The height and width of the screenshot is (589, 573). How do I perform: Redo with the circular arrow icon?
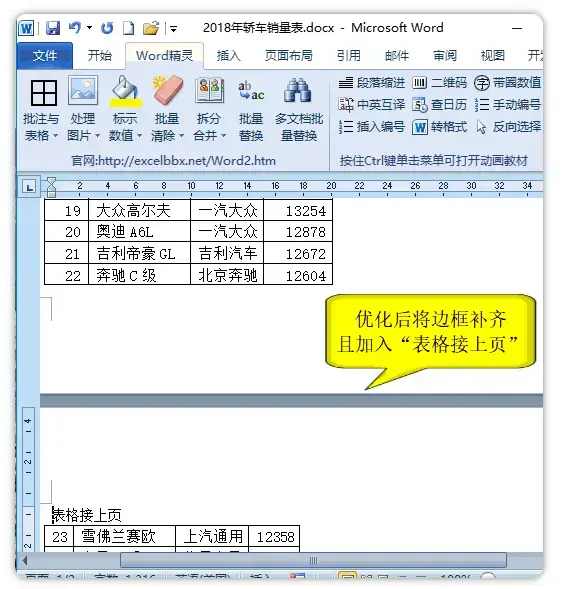pos(107,28)
